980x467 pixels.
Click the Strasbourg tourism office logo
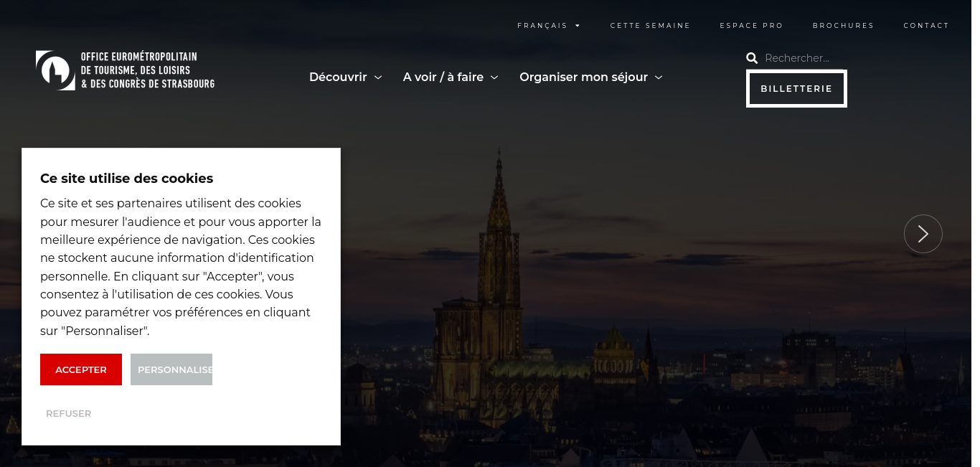coord(125,70)
